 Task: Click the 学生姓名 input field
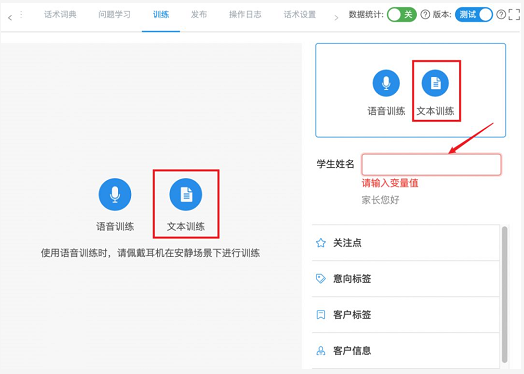click(431, 164)
